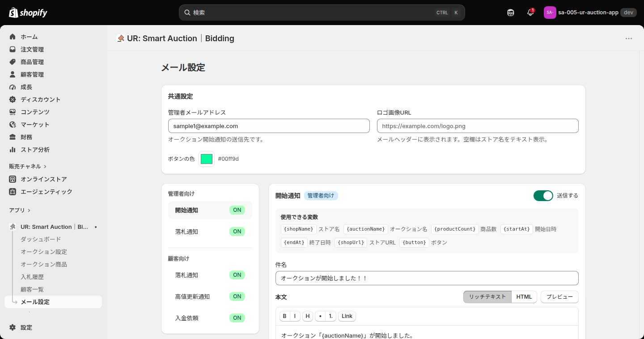This screenshot has height=339, width=644.
Task: Click the ストア分析 bar chart icon
Action: click(13, 150)
